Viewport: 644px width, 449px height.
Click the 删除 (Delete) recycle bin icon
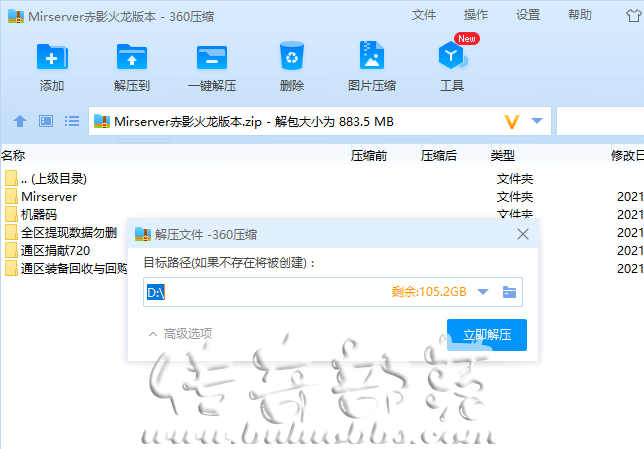292,56
